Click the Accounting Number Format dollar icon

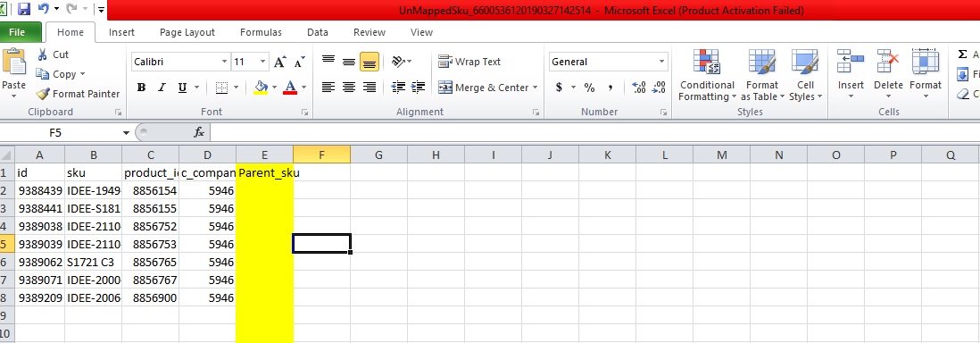click(x=559, y=88)
